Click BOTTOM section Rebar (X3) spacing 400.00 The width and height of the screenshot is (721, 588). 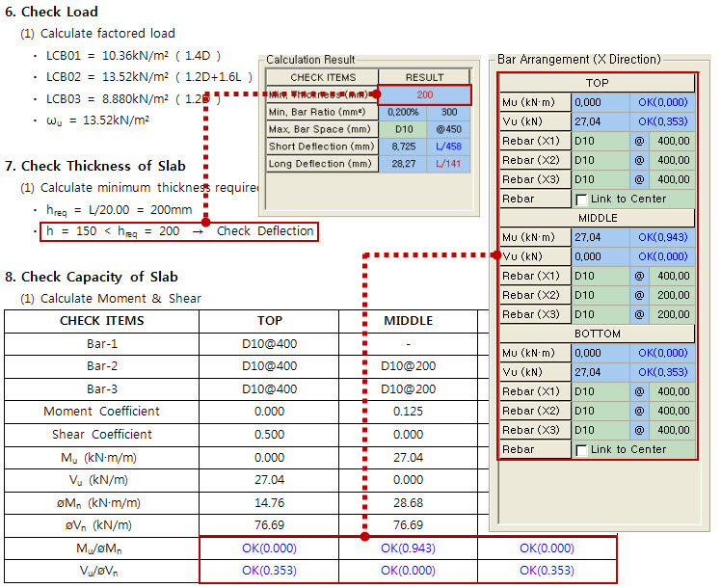(x=672, y=430)
